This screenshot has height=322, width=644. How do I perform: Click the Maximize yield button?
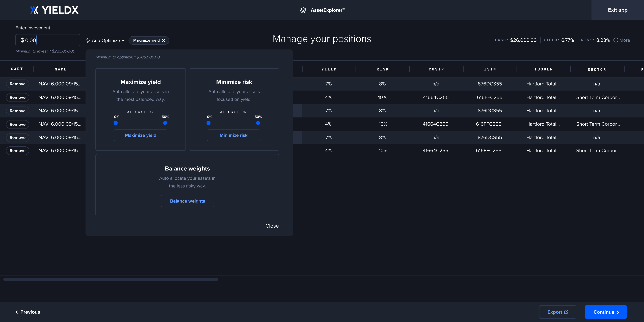pos(141,135)
